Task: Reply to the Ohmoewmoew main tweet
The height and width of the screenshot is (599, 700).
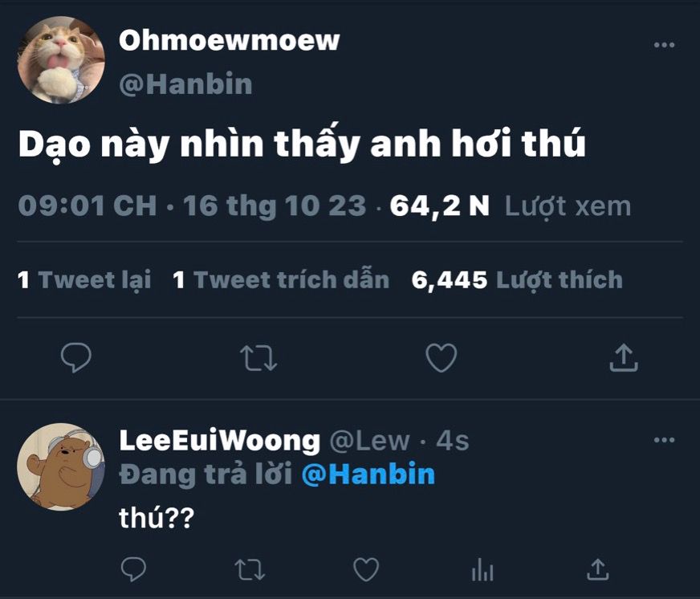Action: coord(76,357)
